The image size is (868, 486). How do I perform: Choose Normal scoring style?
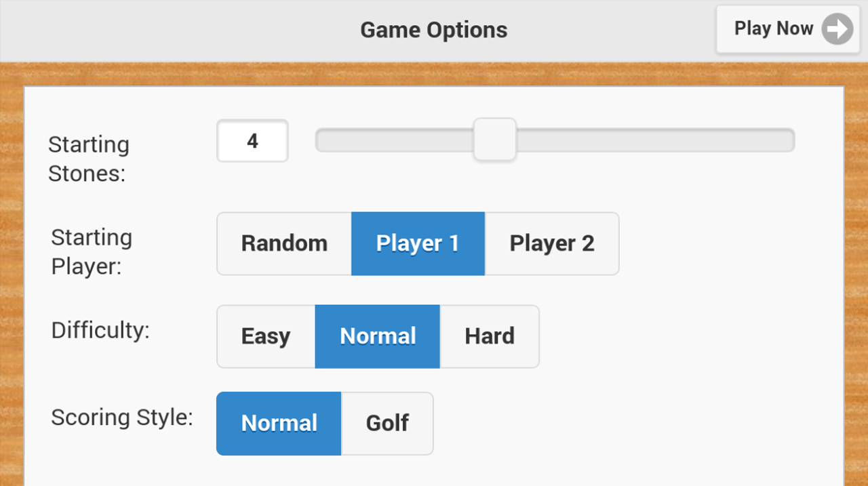[279, 424]
